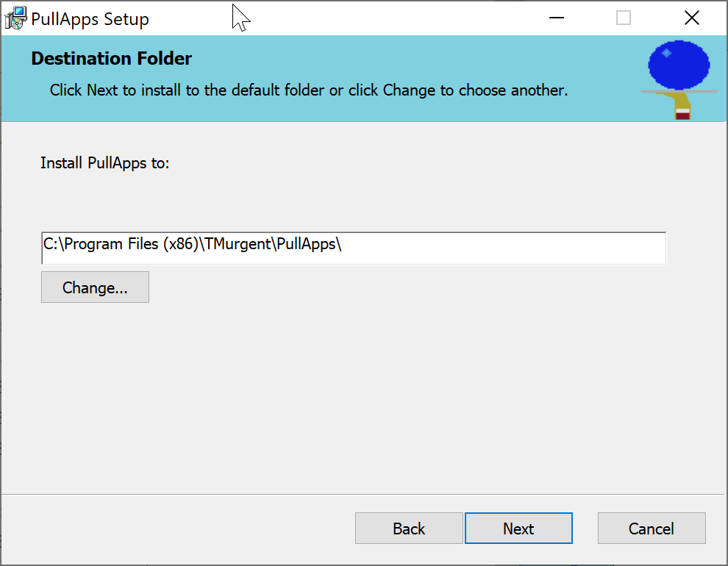Go to the previous step with Back
The image size is (728, 566).
point(409,528)
